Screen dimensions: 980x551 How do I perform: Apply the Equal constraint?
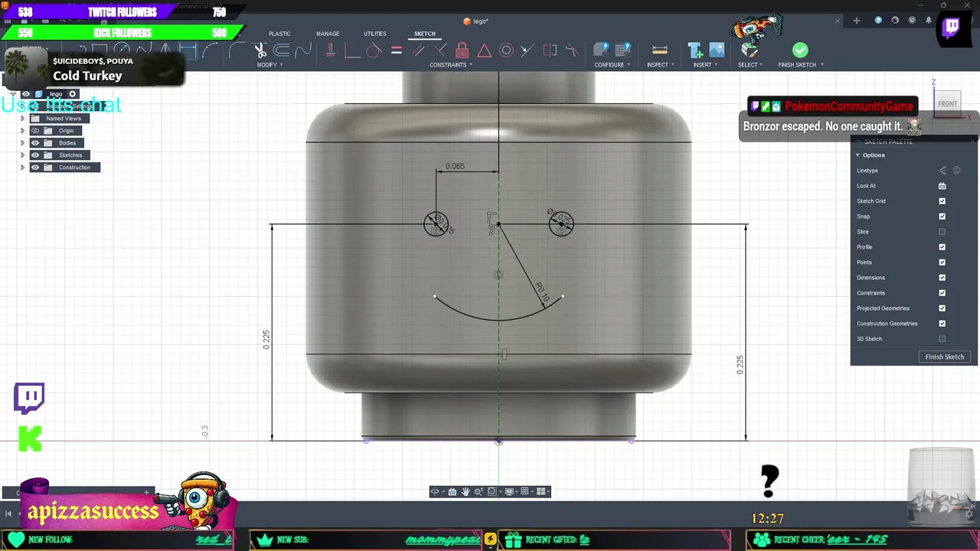(397, 51)
